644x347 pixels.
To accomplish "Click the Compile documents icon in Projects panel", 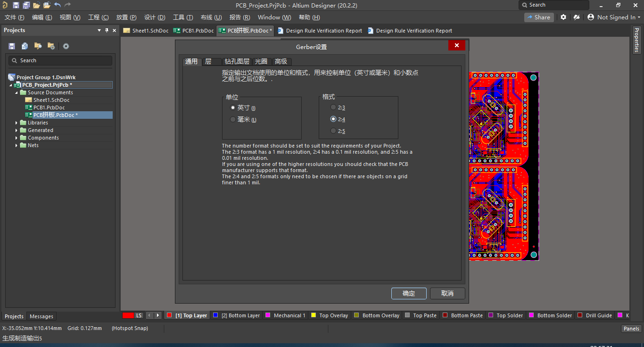I will (x=25, y=46).
